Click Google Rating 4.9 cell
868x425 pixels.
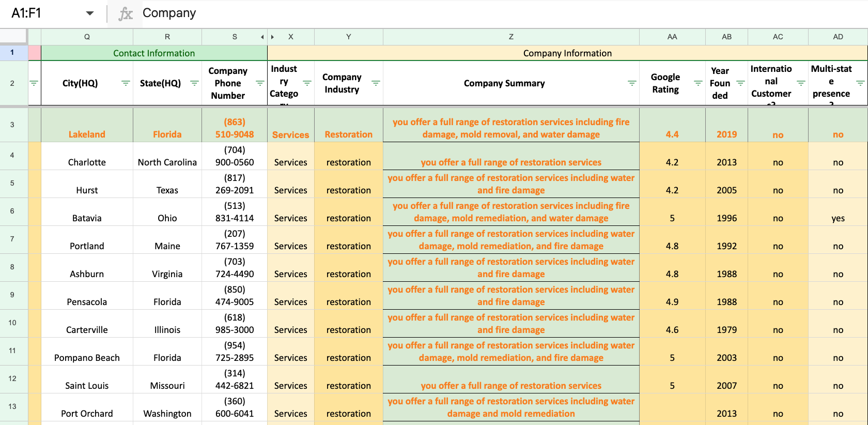point(672,296)
